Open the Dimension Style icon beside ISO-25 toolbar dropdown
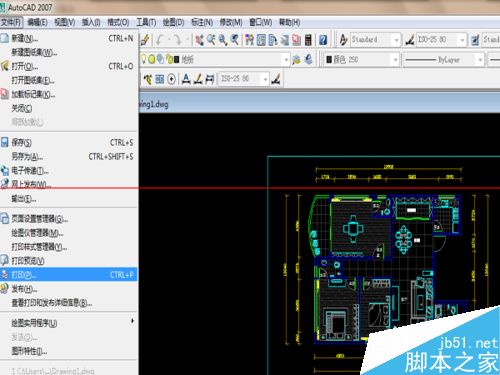Image resolution: width=500 pixels, height=375 pixels. point(409,40)
